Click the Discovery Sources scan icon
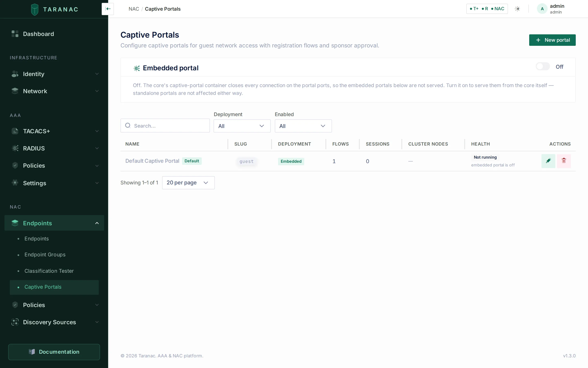The image size is (588, 368). 15,322
